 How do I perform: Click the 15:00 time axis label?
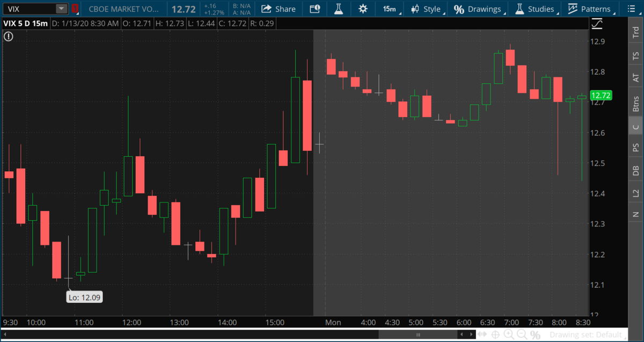[x=275, y=323]
